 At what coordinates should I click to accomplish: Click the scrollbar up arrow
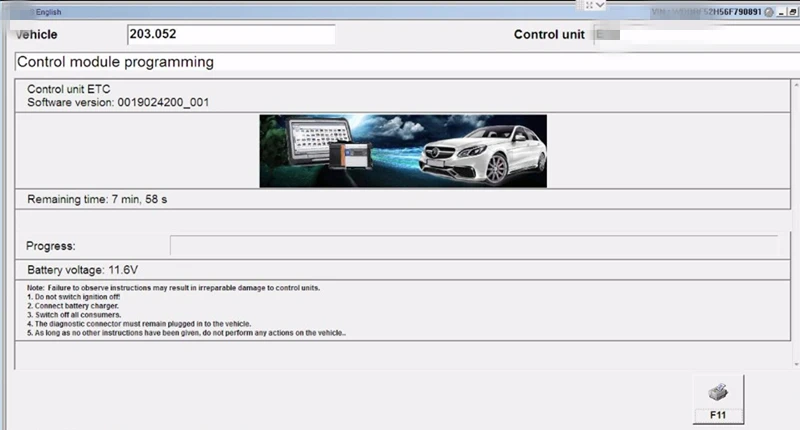(796, 84)
